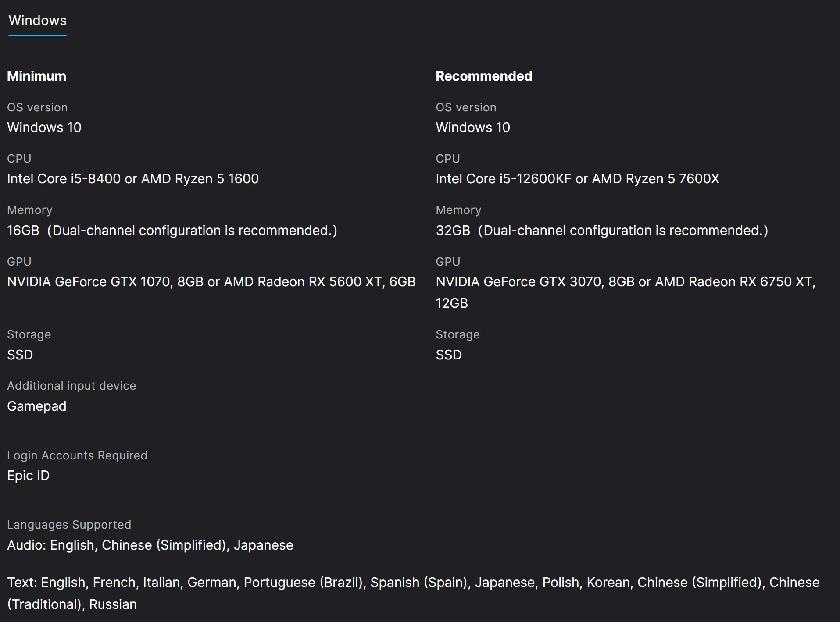Image resolution: width=840 pixels, height=622 pixels.
Task: Click the minimum CPU text mentioning i5-8400
Action: coord(132,179)
